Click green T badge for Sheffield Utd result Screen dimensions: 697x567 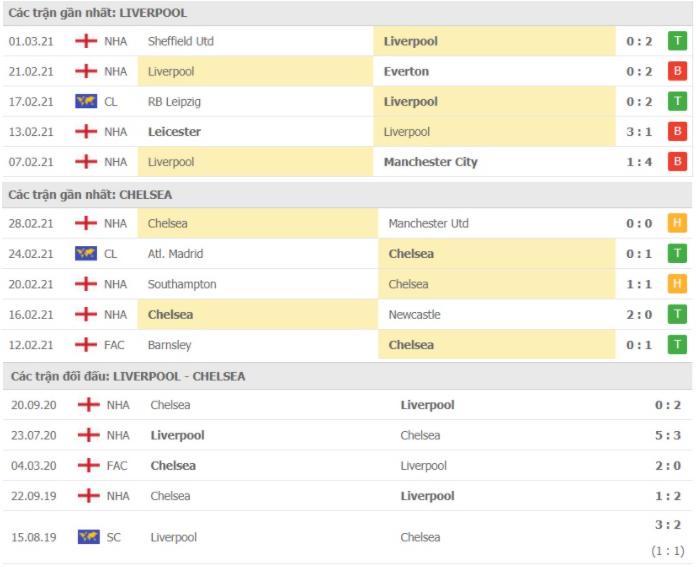pos(677,41)
